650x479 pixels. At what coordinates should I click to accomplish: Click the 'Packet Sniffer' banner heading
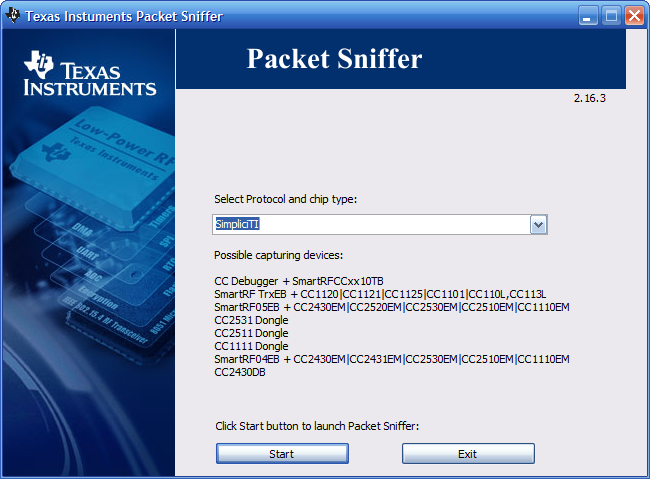[x=334, y=58]
